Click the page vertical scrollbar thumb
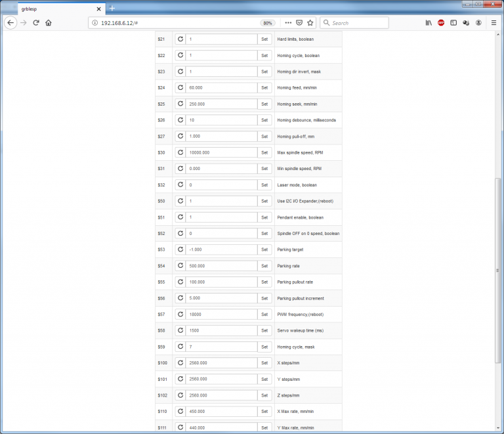Viewport: 504px width, 434px height. tap(498, 270)
